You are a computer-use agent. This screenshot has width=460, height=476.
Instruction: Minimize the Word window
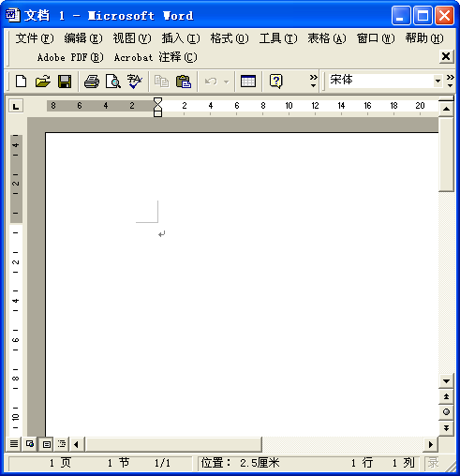[401, 15]
